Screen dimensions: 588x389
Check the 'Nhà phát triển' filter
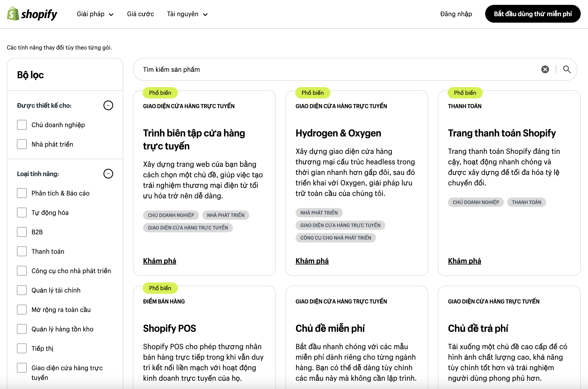pos(22,144)
